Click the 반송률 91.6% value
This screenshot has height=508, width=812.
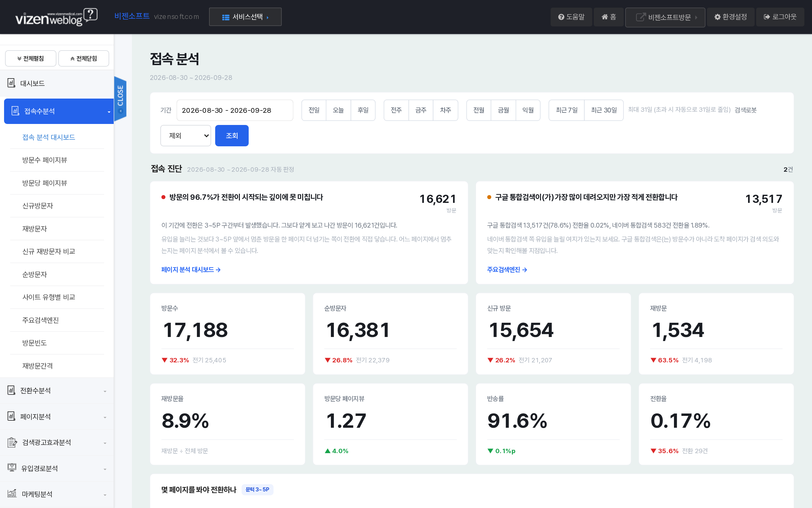(x=517, y=421)
